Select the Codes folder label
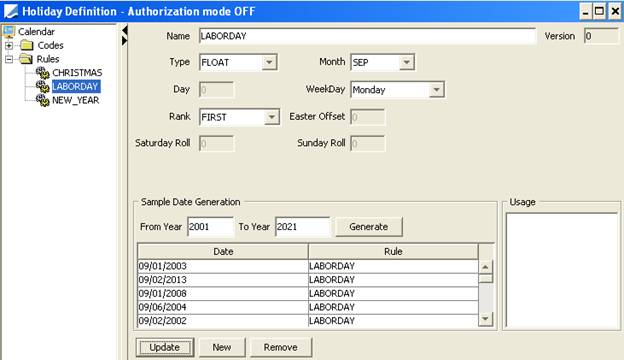624x360 pixels. (51, 45)
